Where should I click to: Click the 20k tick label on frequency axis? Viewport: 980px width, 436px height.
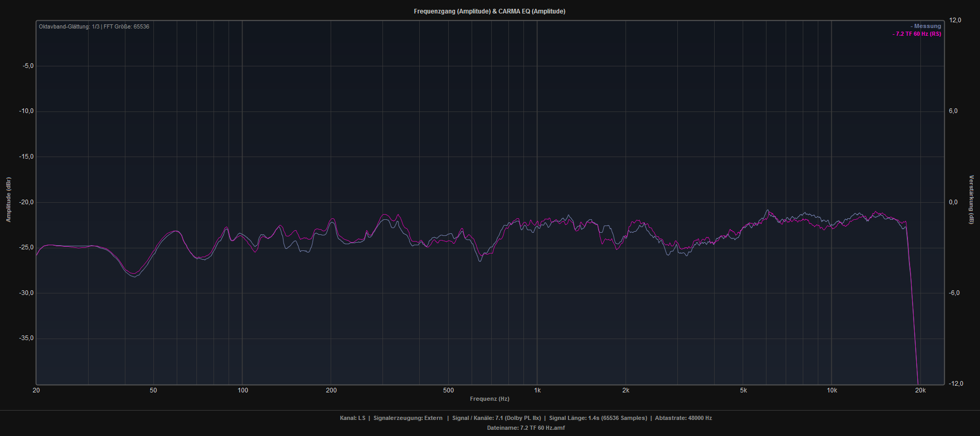tap(920, 390)
